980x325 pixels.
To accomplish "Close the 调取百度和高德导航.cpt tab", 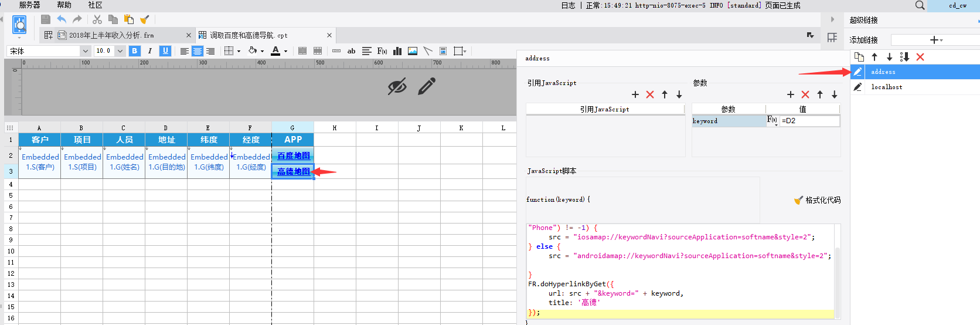I will tap(329, 35).
